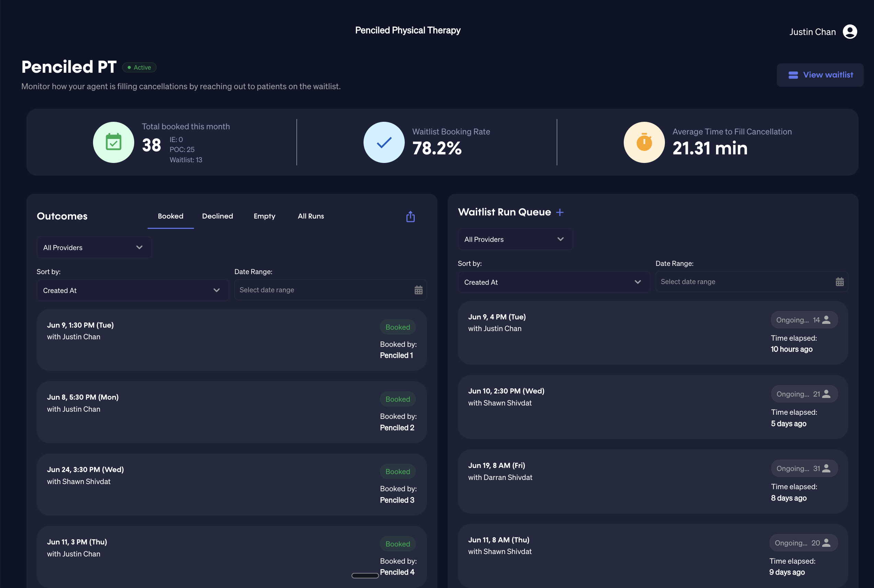The height and width of the screenshot is (588, 874).
Task: Click the green Active status badge
Action: pyautogui.click(x=139, y=68)
